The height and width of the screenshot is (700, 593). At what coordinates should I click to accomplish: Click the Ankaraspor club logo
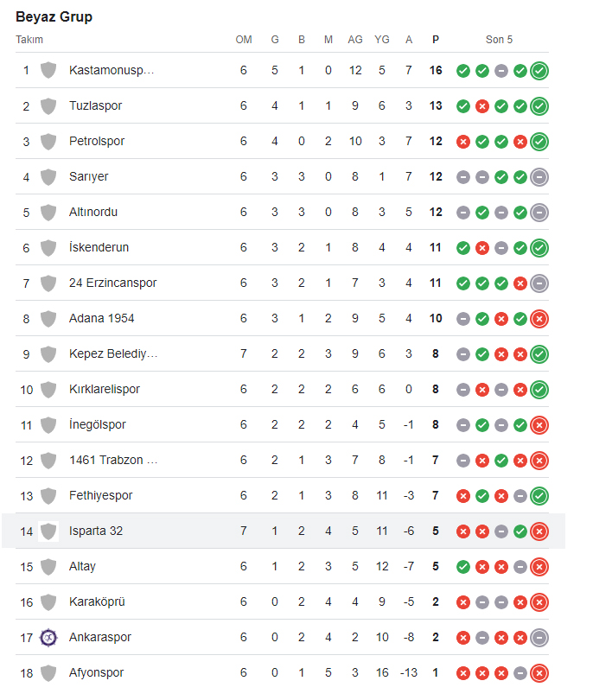tap(48, 637)
